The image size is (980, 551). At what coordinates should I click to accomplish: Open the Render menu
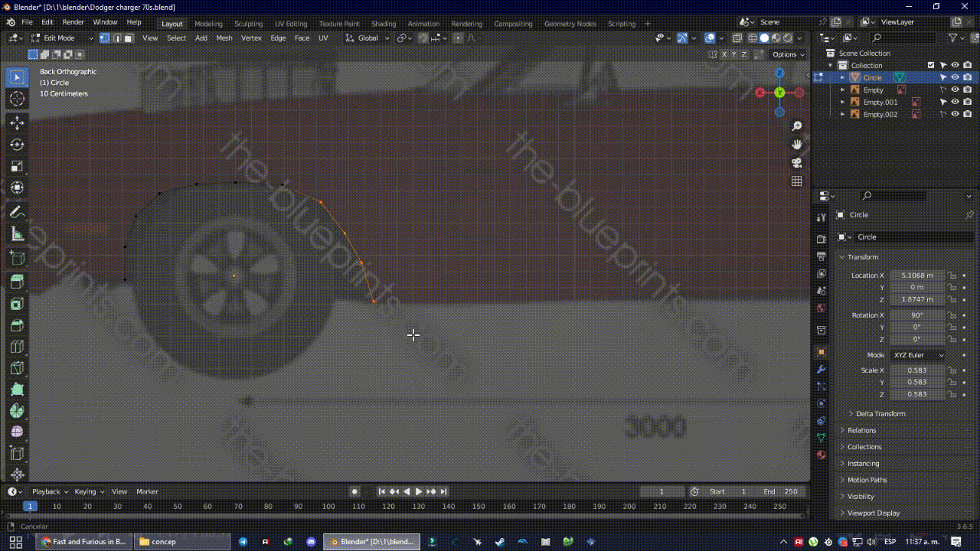click(73, 22)
